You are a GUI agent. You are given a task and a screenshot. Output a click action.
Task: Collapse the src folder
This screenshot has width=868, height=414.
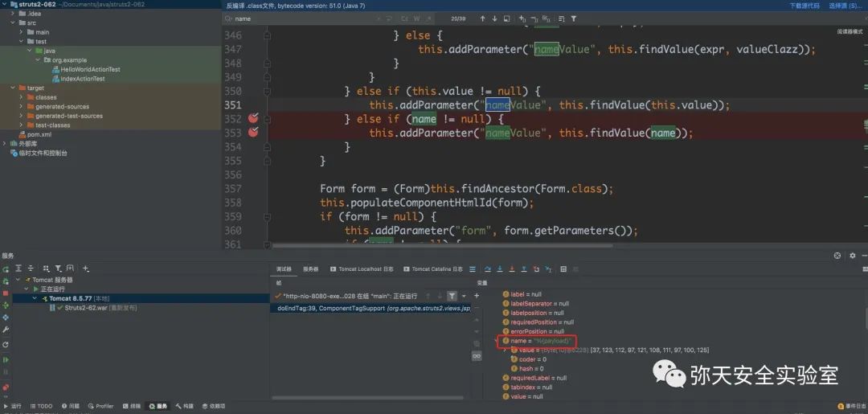(13, 23)
